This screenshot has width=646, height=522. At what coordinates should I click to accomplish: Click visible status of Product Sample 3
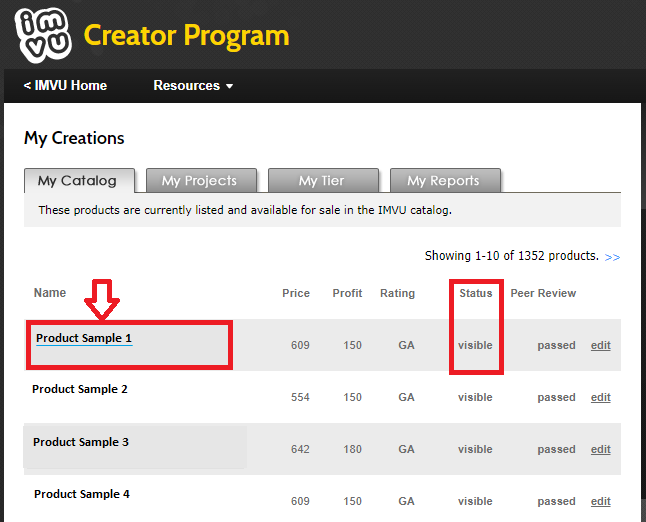tap(475, 449)
